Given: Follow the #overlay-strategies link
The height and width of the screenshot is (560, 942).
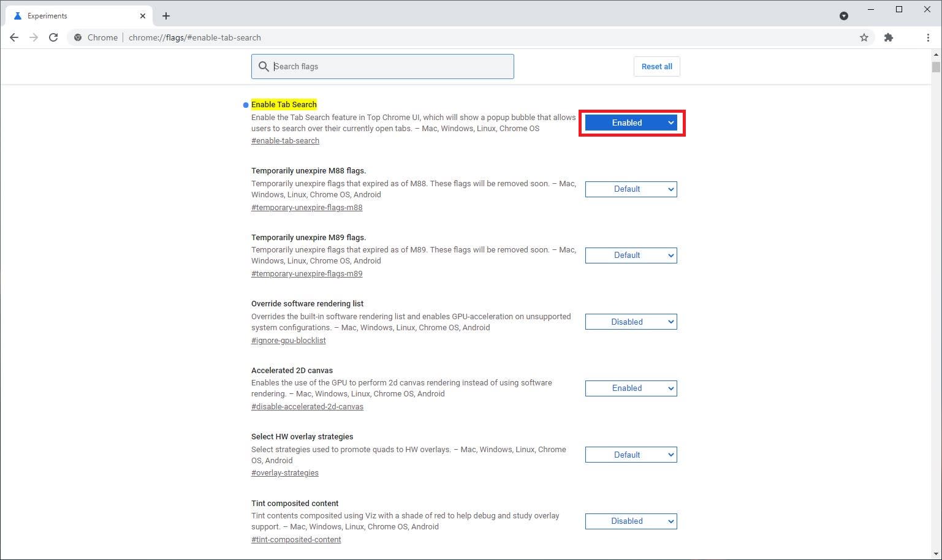Looking at the screenshot, I should coord(284,473).
